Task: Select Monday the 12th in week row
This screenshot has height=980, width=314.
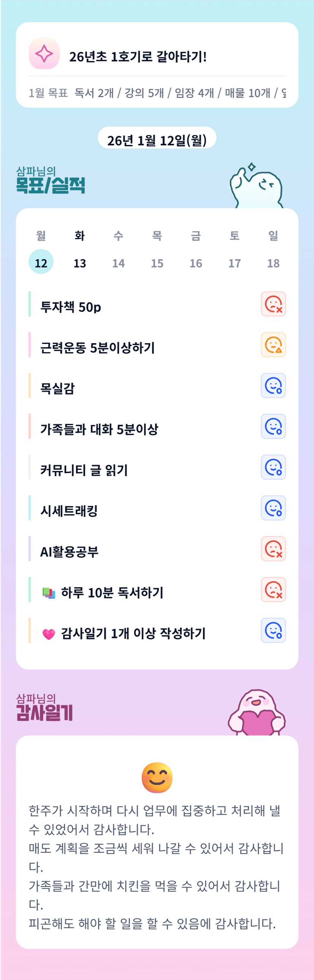Action: pyautogui.click(x=41, y=262)
